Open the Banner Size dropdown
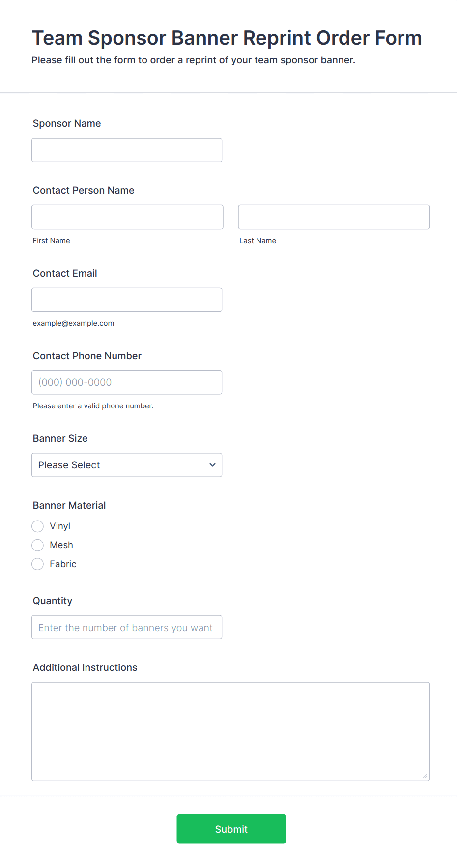 127,465
